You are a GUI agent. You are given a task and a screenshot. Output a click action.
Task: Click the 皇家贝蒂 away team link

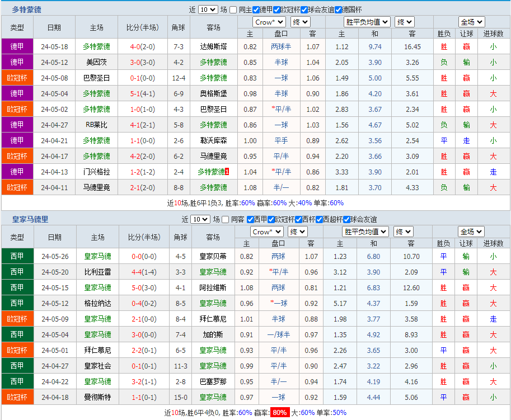coord(213,256)
